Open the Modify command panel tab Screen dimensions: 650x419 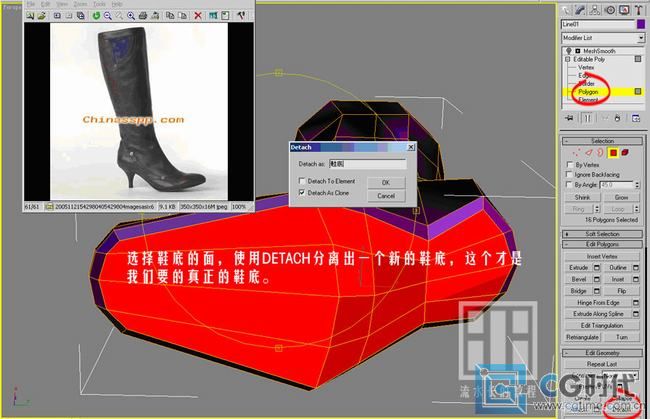[x=581, y=10]
